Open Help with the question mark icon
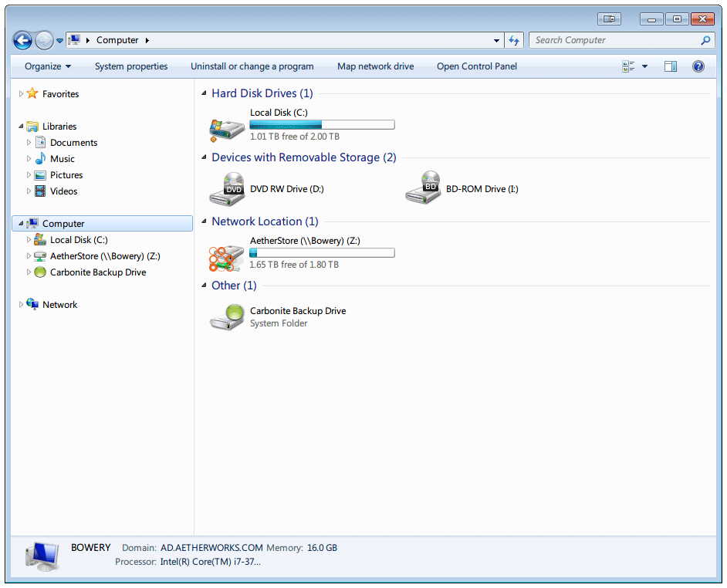Viewport: 727px width, 588px height. (698, 66)
